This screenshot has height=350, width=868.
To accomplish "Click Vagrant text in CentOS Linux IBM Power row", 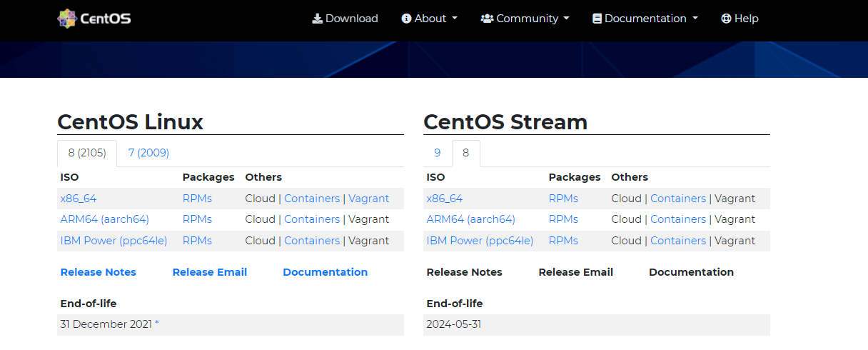I will 369,241.
